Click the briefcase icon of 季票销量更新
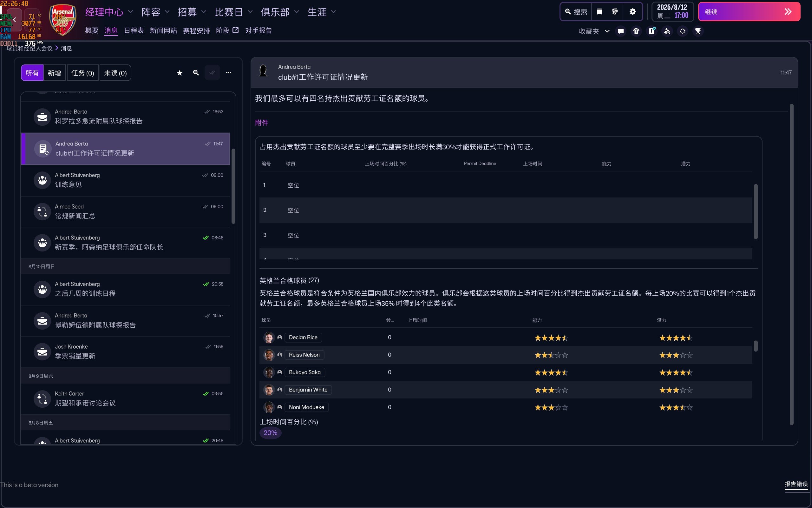Screen dimensions: 812x508 coord(42,351)
